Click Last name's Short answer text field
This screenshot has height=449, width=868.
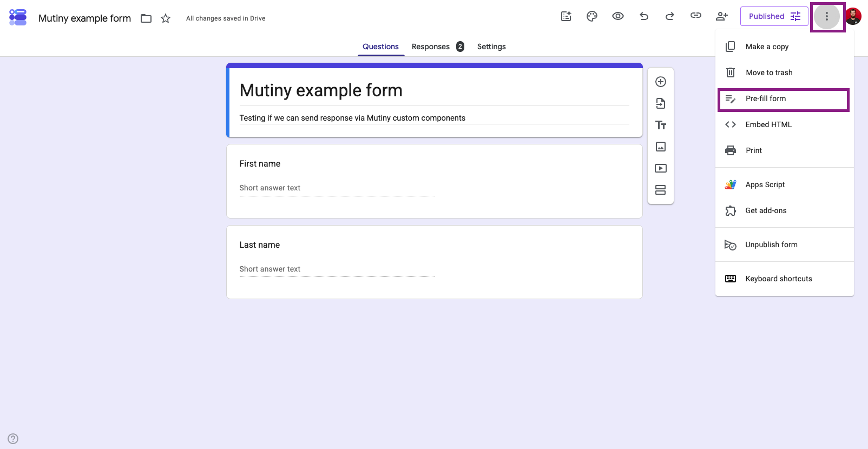(337, 269)
